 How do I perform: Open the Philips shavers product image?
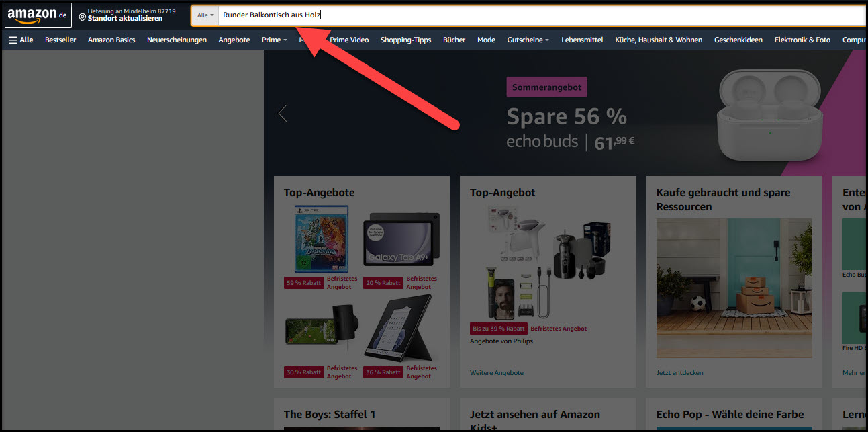[547, 262]
